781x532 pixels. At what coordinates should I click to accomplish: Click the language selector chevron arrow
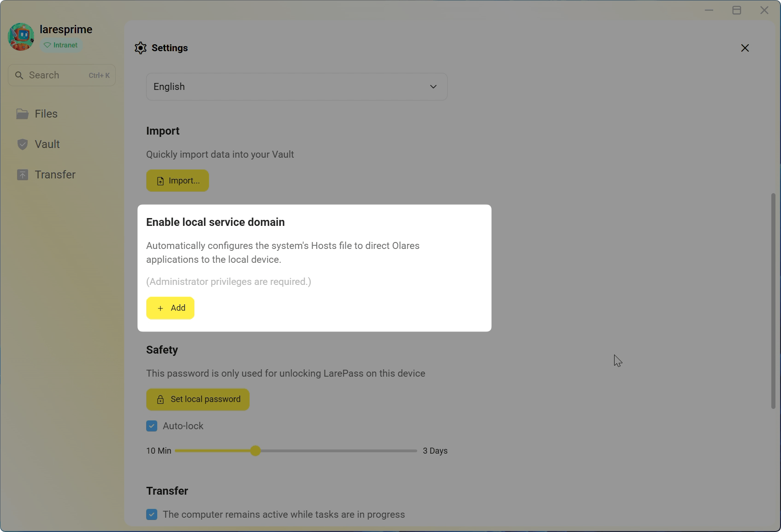[x=433, y=86]
